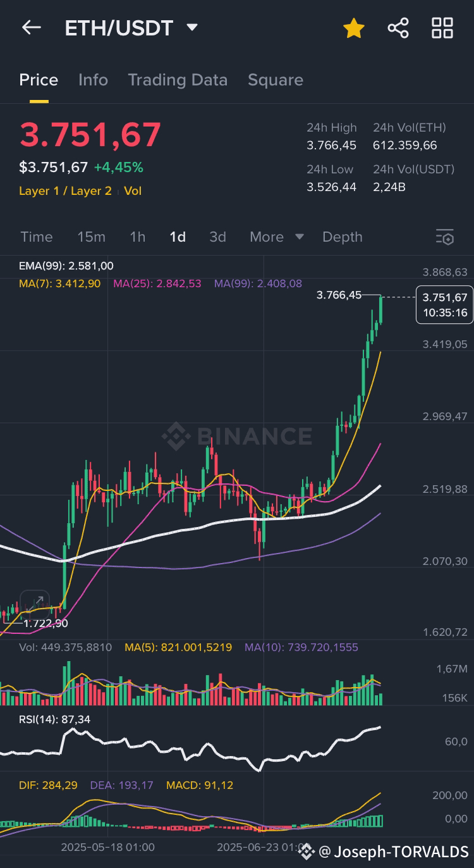
Task: Select the 15m interval
Action: [x=91, y=237]
